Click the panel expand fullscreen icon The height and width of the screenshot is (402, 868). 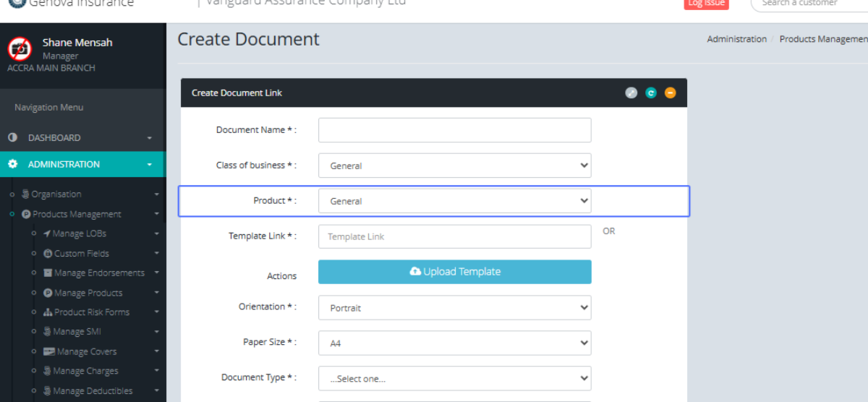631,93
